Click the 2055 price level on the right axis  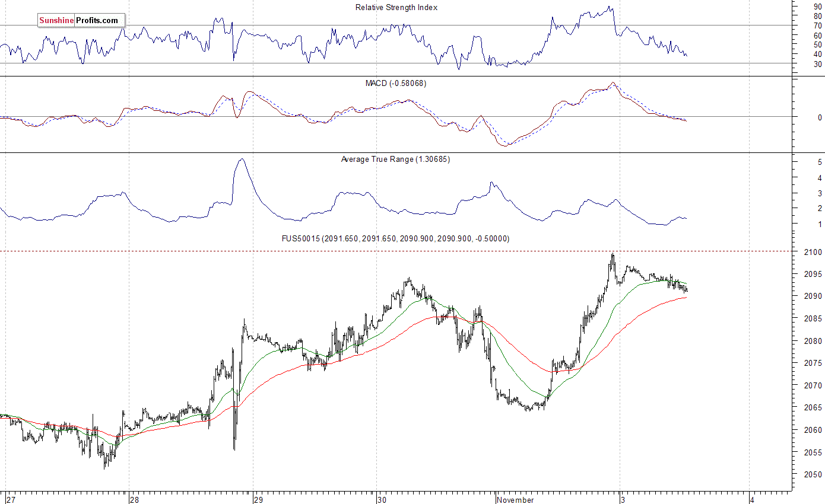coord(814,453)
